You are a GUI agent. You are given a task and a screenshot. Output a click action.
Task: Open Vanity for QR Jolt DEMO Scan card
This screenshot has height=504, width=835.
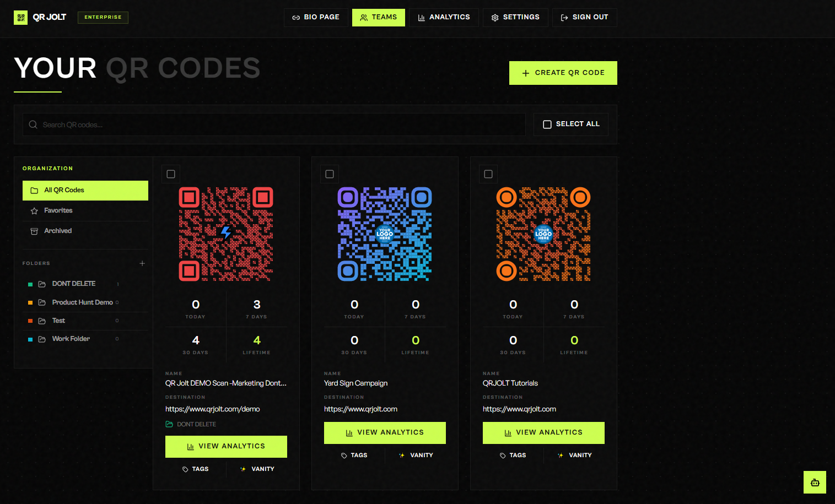click(257, 469)
